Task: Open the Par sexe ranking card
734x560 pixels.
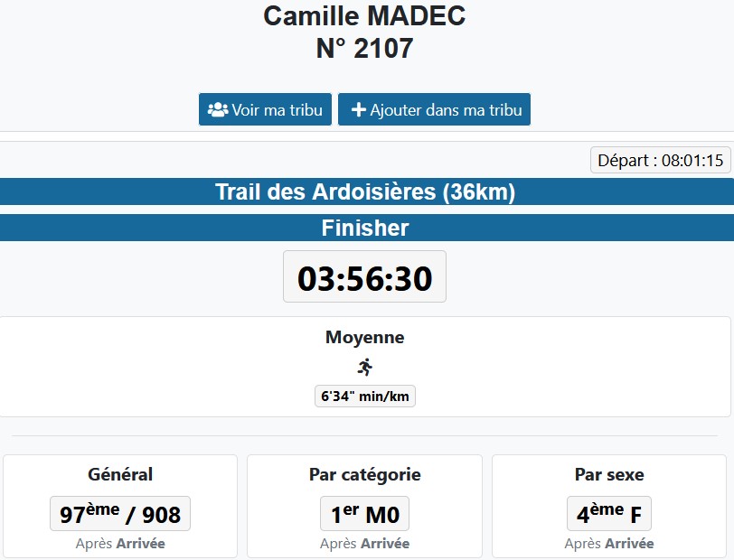Action: pyautogui.click(x=609, y=474)
